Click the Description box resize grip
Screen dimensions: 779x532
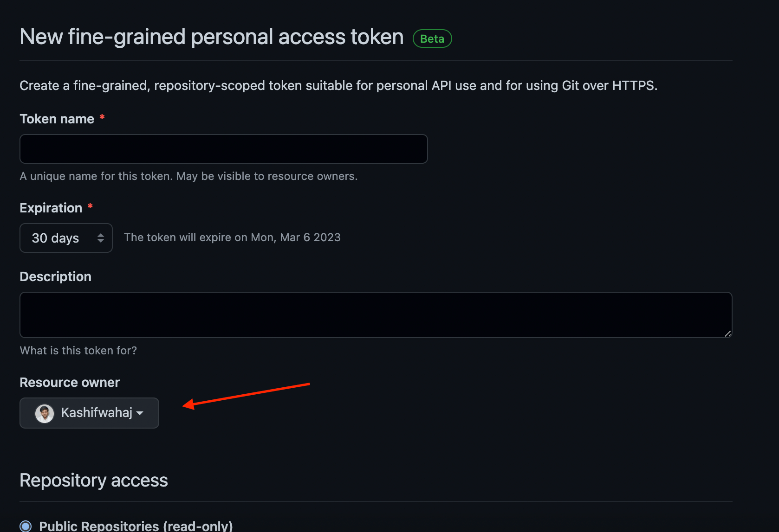pos(727,333)
